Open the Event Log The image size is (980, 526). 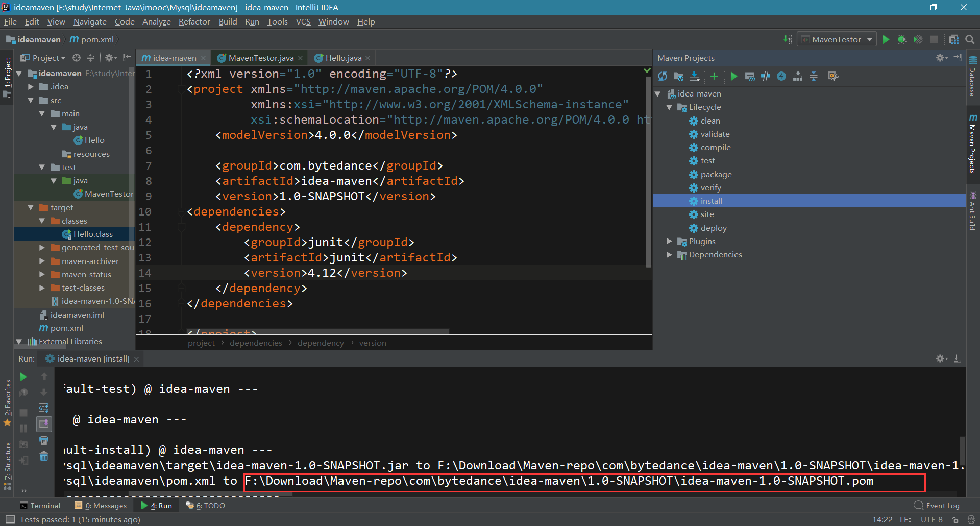pyautogui.click(x=937, y=506)
